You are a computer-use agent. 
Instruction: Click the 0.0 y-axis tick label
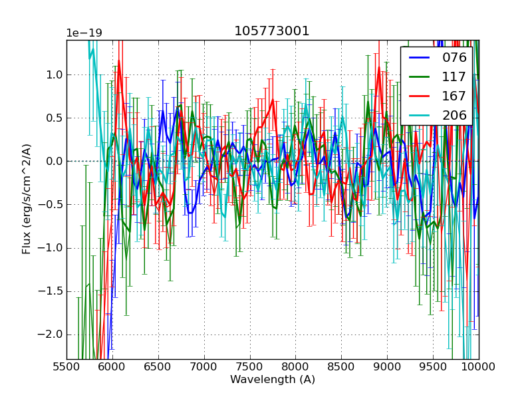click(53, 161)
